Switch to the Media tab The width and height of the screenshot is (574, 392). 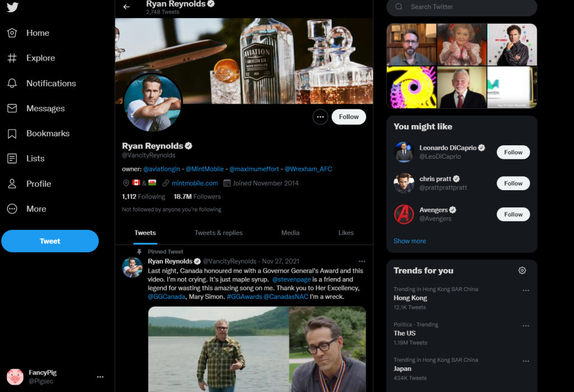[x=290, y=233]
